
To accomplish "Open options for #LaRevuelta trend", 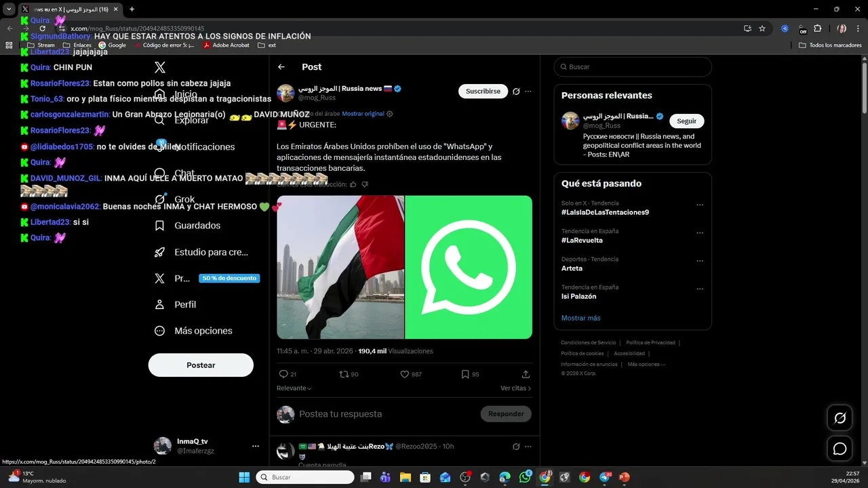I will point(700,233).
